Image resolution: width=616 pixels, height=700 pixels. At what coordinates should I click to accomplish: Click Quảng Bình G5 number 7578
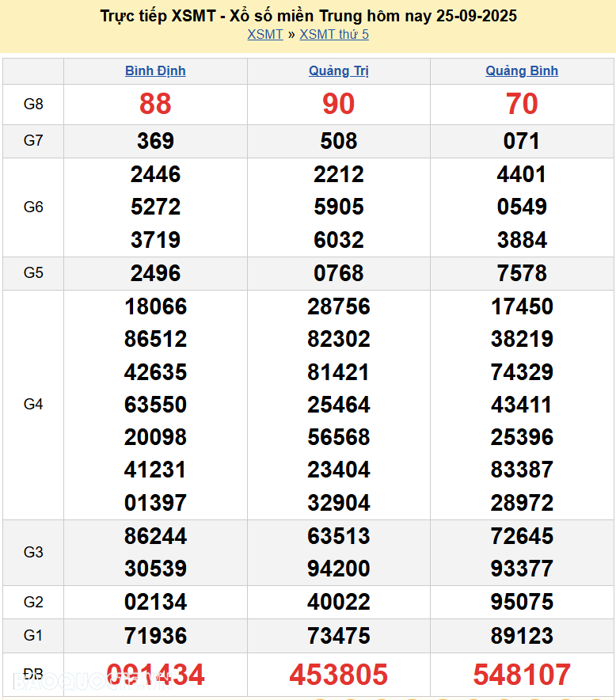(x=522, y=273)
